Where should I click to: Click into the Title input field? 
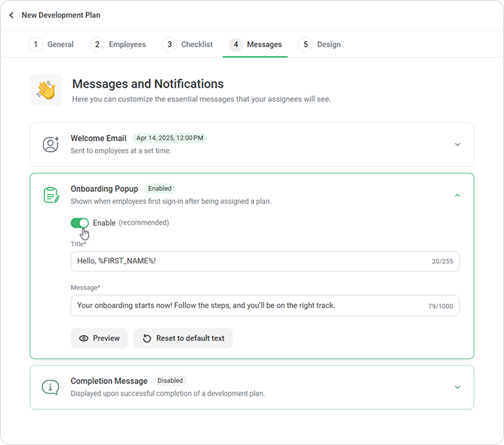[x=265, y=262]
